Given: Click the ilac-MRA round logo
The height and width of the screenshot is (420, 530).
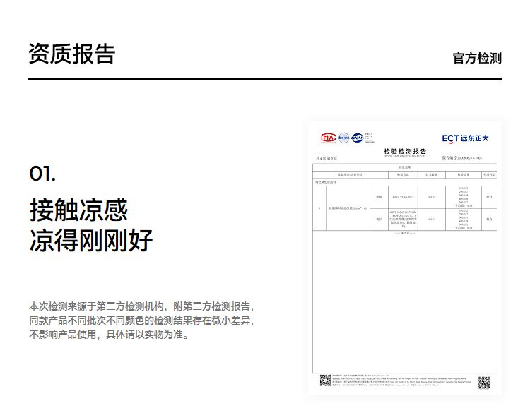Looking at the screenshot, I should 344,138.
